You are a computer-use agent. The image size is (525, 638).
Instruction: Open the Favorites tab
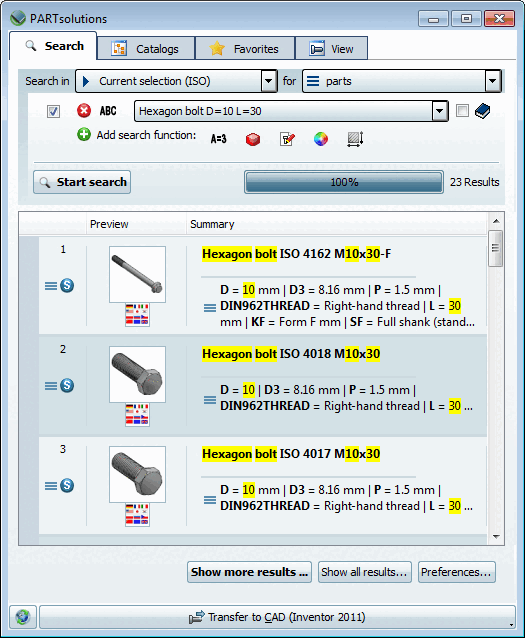(x=245, y=49)
